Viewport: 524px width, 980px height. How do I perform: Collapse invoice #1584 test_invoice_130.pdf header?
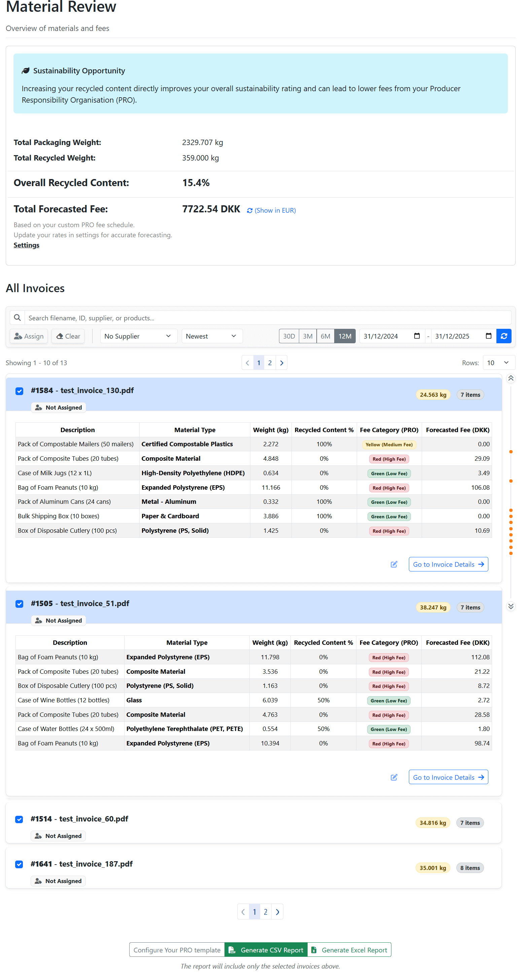[x=253, y=394]
